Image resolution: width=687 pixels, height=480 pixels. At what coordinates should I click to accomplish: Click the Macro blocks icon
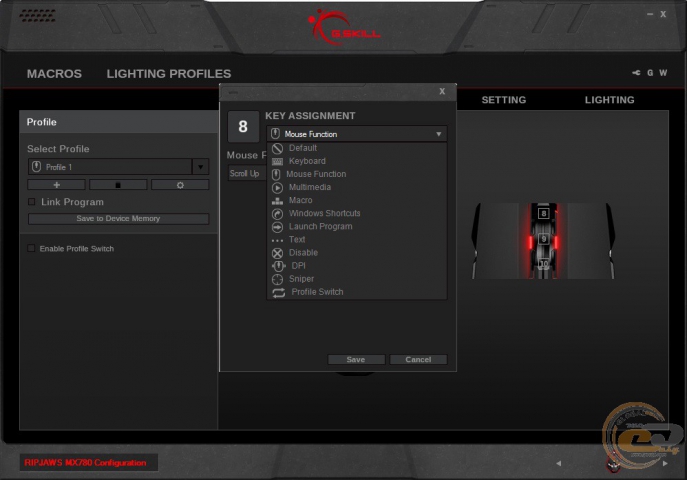click(277, 201)
